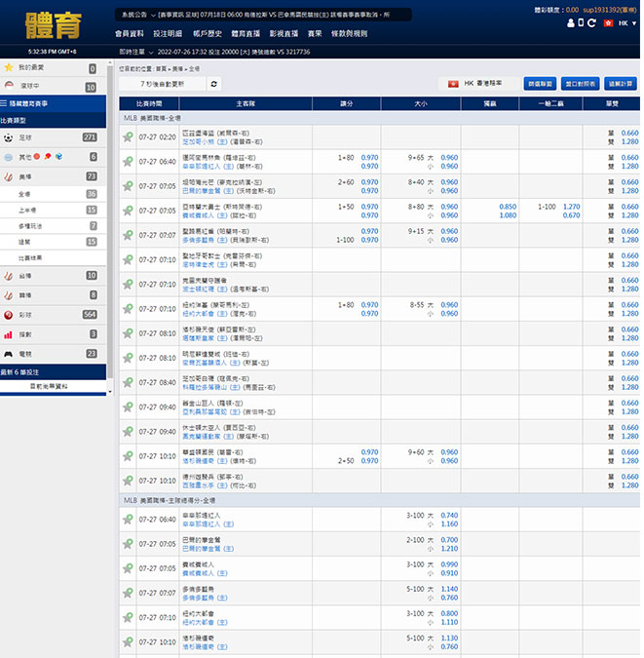This screenshot has width=644, height=658.
Task: Collapse the 美棒 sidebar category
Action: (53, 176)
